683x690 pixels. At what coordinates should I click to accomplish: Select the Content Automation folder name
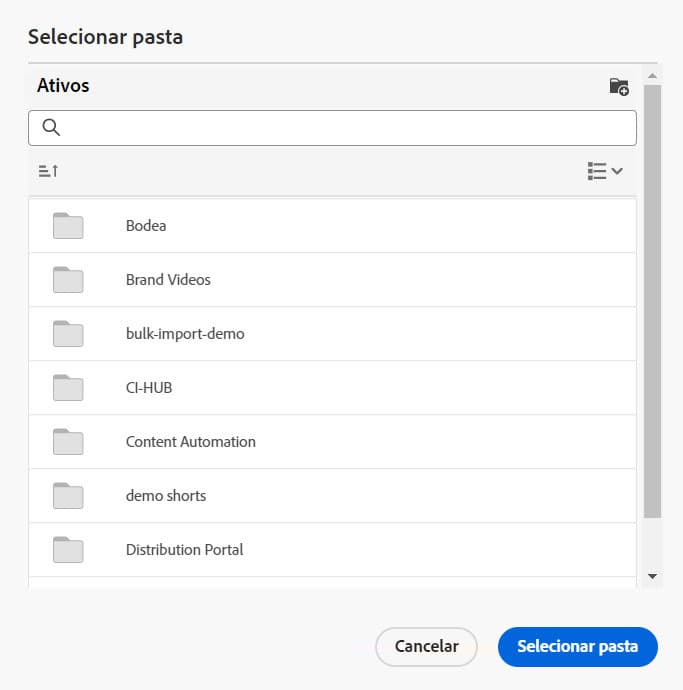[x=190, y=442]
